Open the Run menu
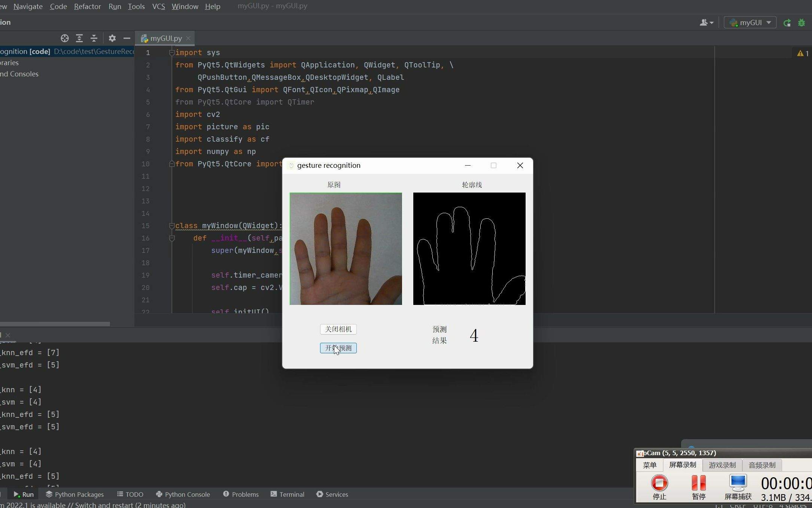The image size is (812, 508). point(115,6)
